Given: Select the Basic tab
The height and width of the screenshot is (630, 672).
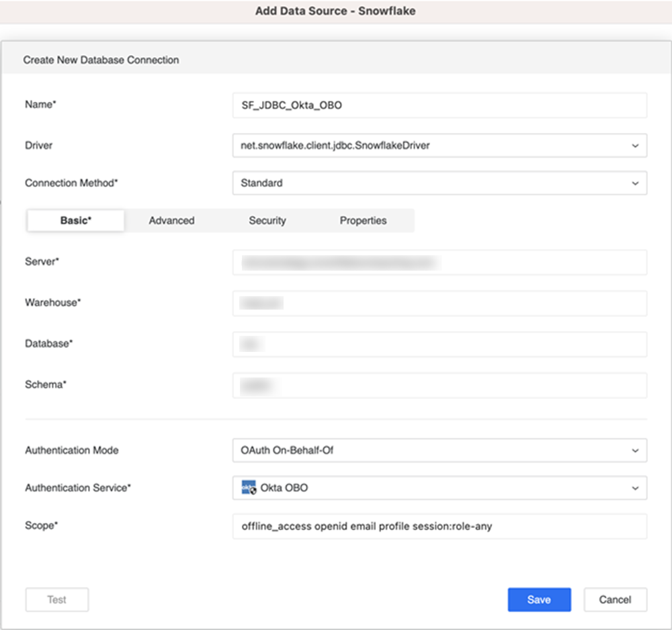Looking at the screenshot, I should (75, 220).
